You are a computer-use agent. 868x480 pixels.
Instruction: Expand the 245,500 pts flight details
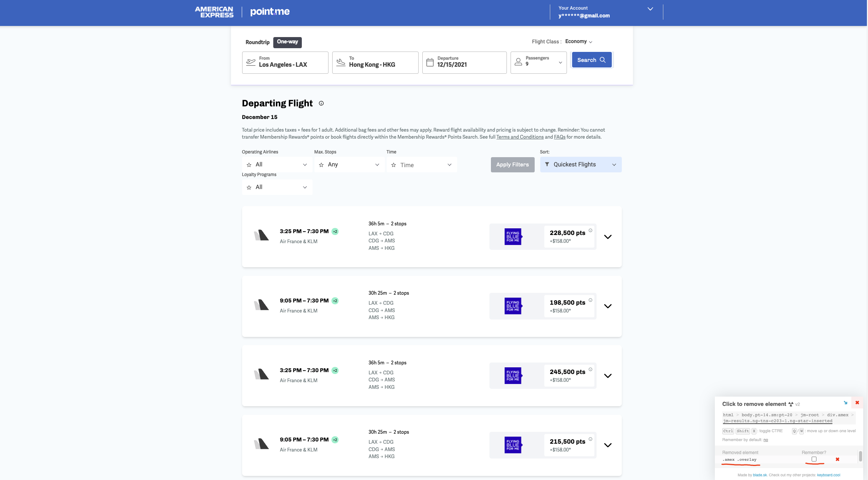pos(608,376)
